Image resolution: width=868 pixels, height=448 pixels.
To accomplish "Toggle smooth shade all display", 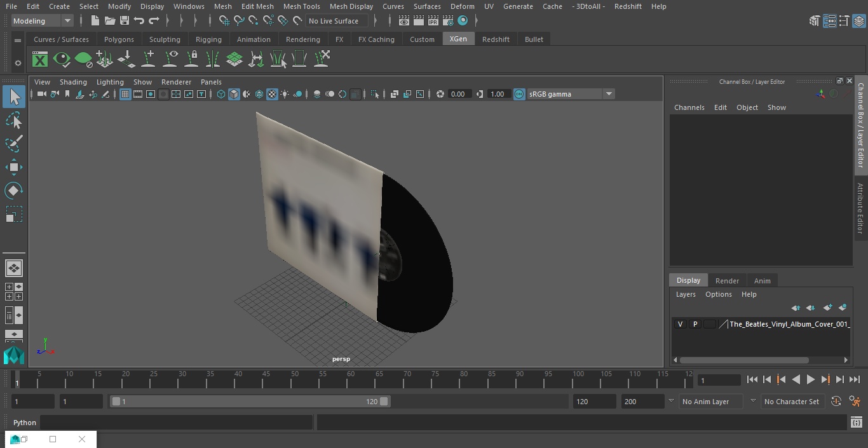I will (234, 94).
